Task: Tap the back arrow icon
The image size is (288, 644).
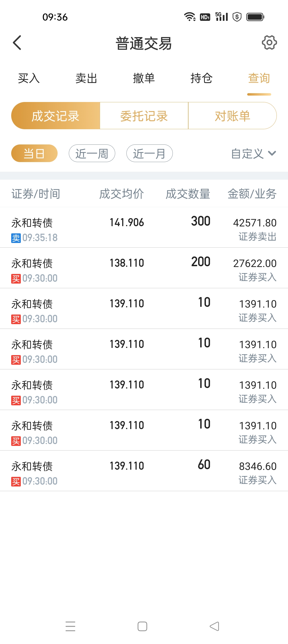Action: coord(17,43)
